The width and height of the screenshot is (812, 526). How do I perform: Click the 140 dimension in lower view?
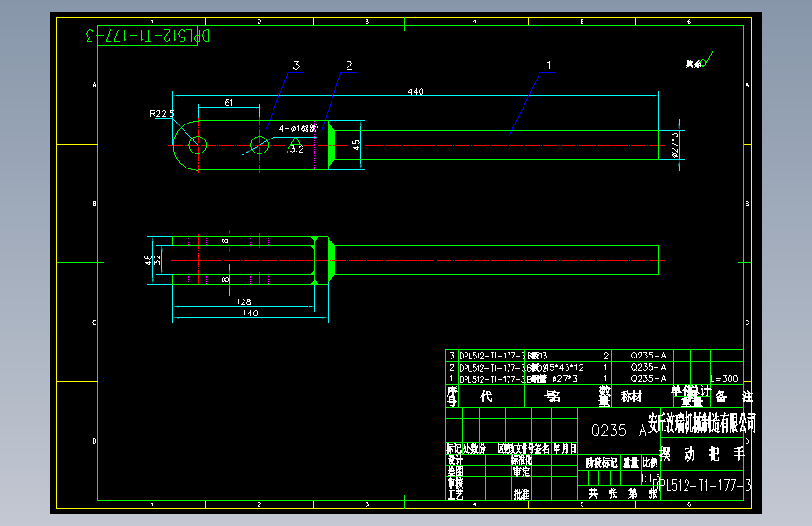(250, 314)
